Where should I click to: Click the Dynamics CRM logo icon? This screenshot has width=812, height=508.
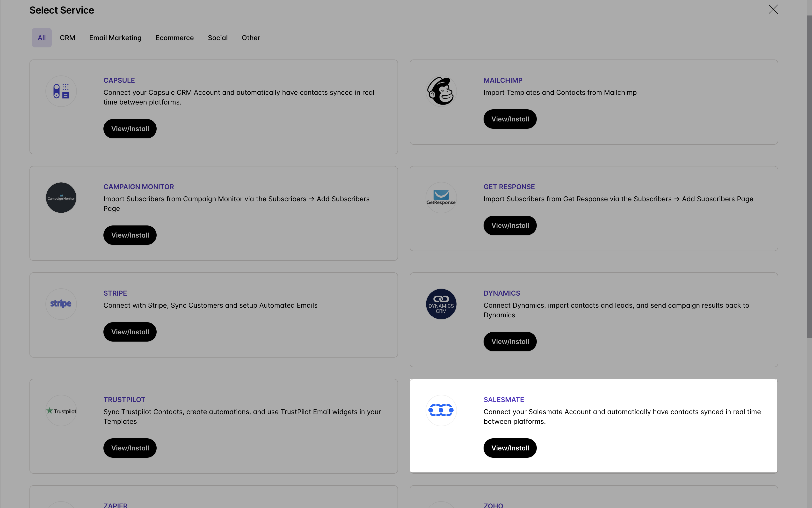point(441,304)
